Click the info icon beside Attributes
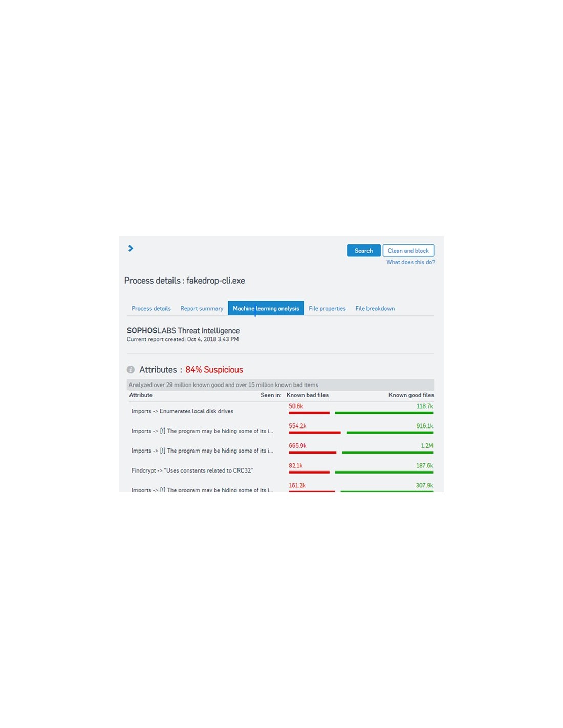The height and width of the screenshot is (728, 563). [131, 370]
